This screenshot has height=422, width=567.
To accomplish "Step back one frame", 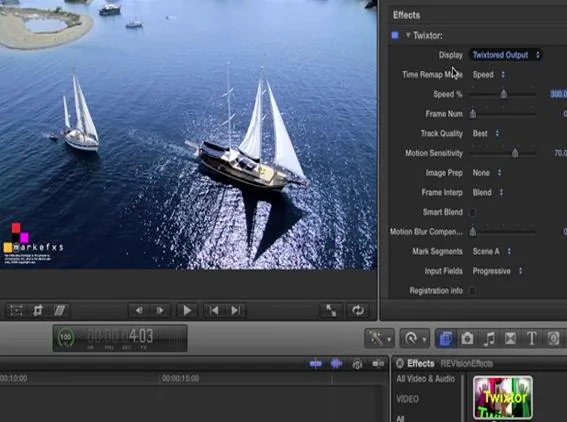I will tap(139, 310).
